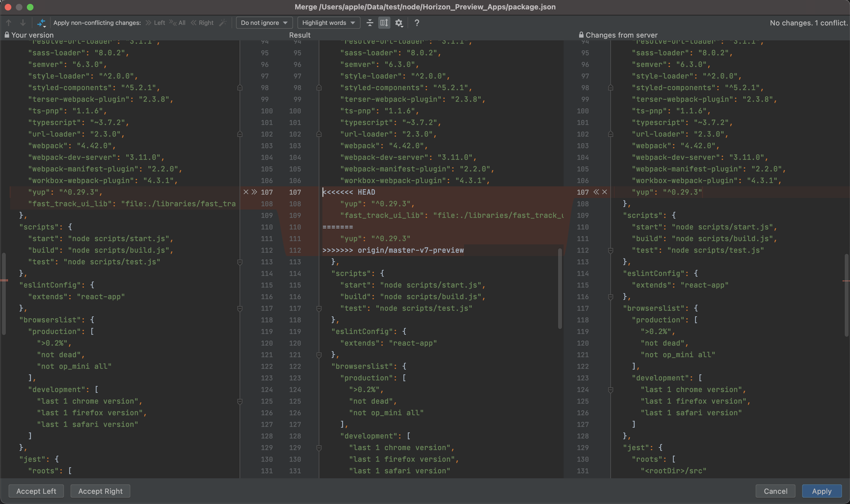Open the Do not ignore dropdown

click(264, 23)
